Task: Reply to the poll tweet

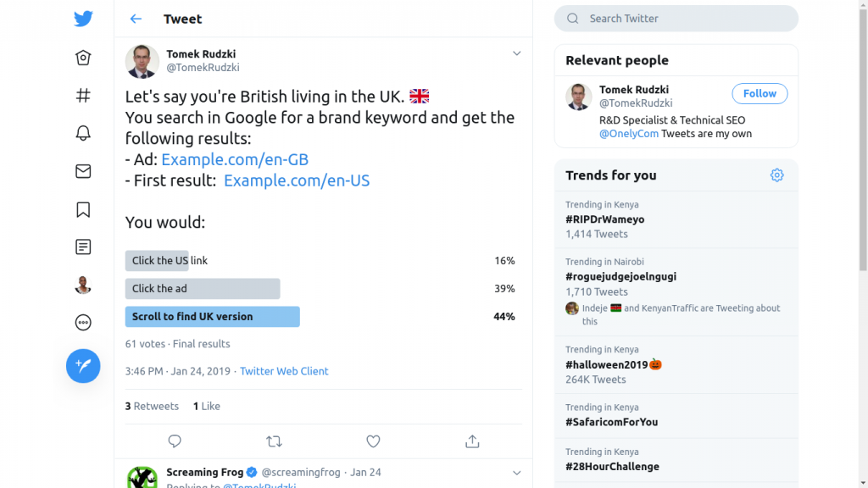Action: point(175,441)
